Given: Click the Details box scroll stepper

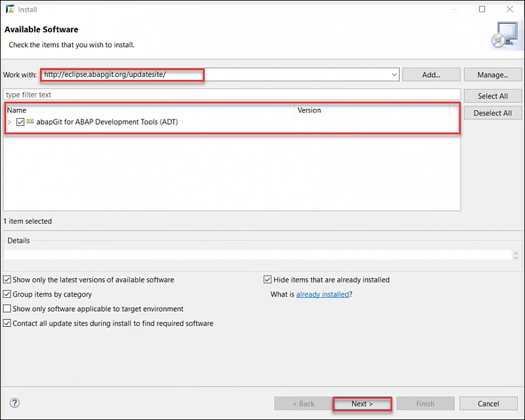Looking at the screenshot, I should 516,255.
